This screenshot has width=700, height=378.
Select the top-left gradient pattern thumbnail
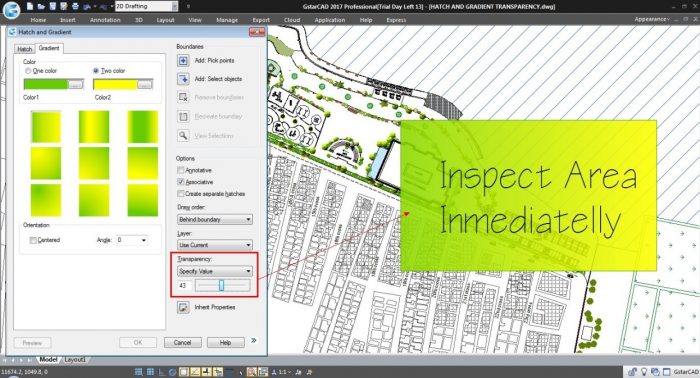46,127
